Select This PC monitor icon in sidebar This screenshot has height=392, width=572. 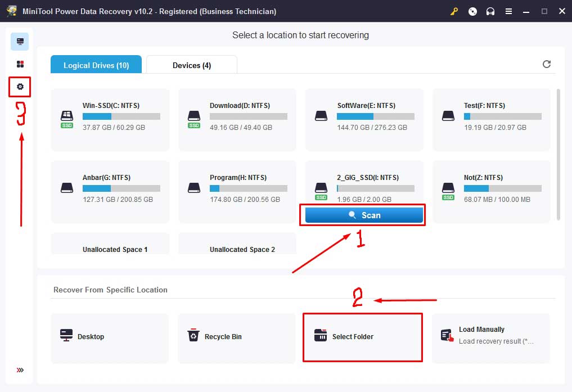coord(20,42)
